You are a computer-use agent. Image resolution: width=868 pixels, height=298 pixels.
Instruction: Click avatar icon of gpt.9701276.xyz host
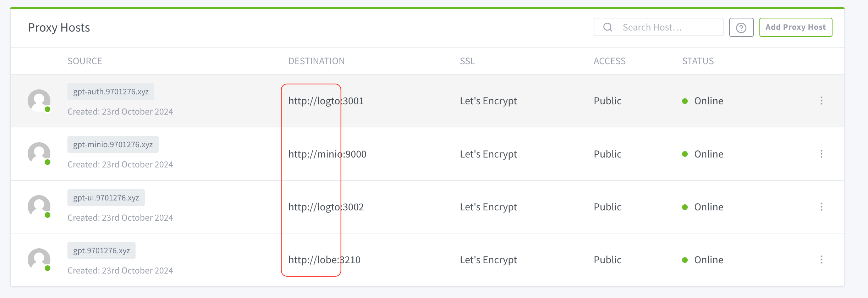tap(39, 260)
